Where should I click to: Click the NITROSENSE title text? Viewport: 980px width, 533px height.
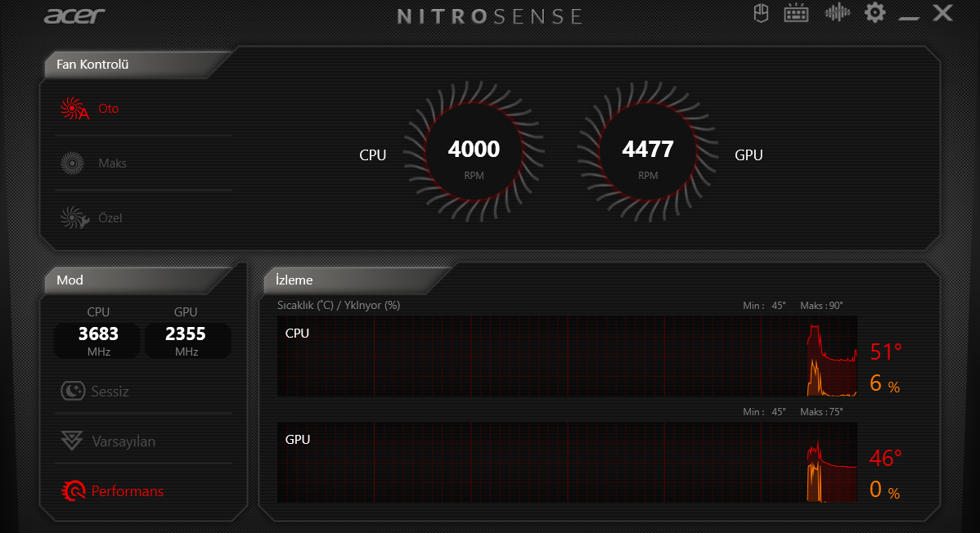coord(490,16)
